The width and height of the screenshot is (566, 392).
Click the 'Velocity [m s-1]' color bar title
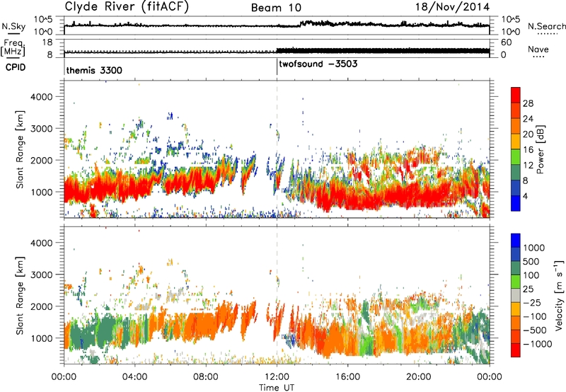pyautogui.click(x=559, y=295)
